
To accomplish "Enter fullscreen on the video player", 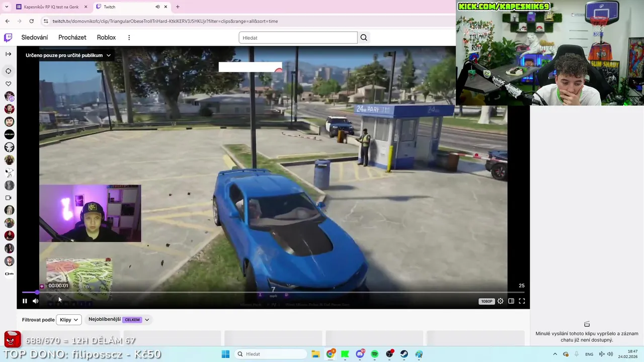I will 522,301.
